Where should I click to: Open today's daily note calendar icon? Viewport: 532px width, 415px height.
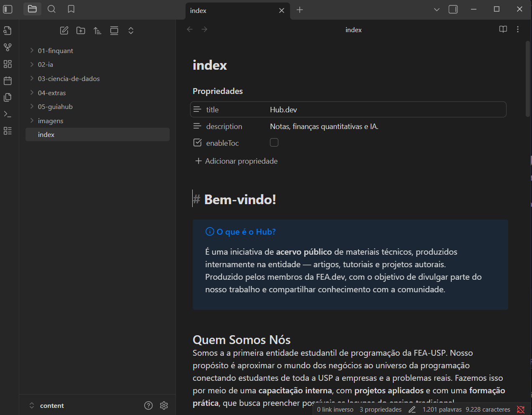[8, 81]
